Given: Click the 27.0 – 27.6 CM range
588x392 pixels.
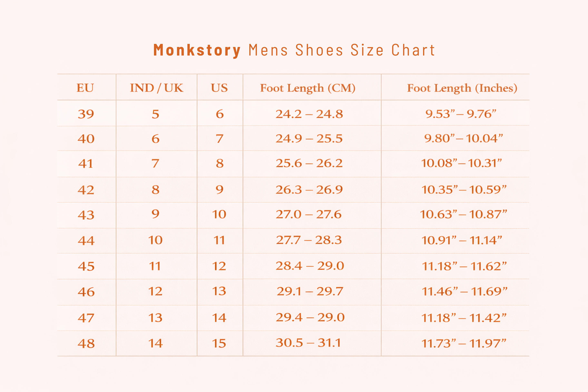Looking at the screenshot, I should [309, 215].
